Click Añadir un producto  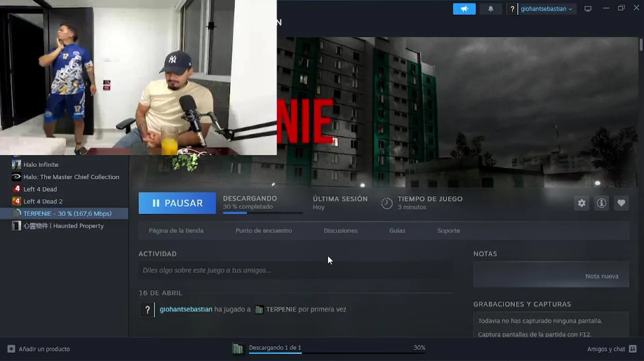44,349
